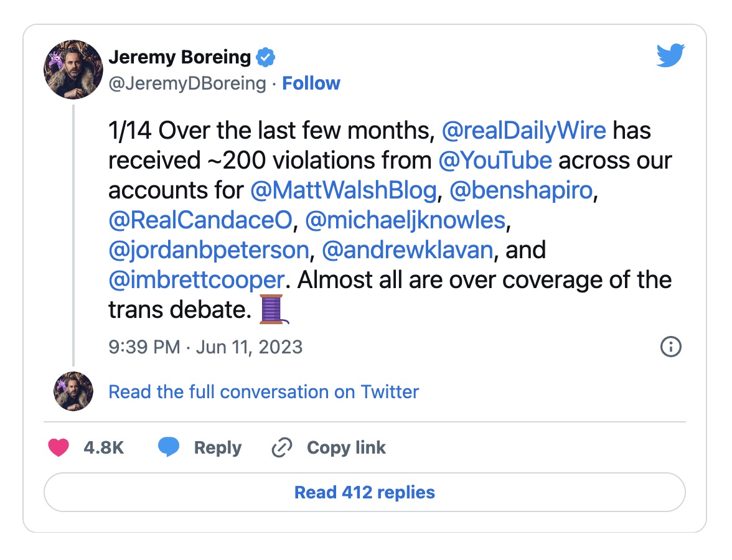Open the @benshapiro mention
Image resolution: width=732 pixels, height=560 pixels.
click(521, 190)
